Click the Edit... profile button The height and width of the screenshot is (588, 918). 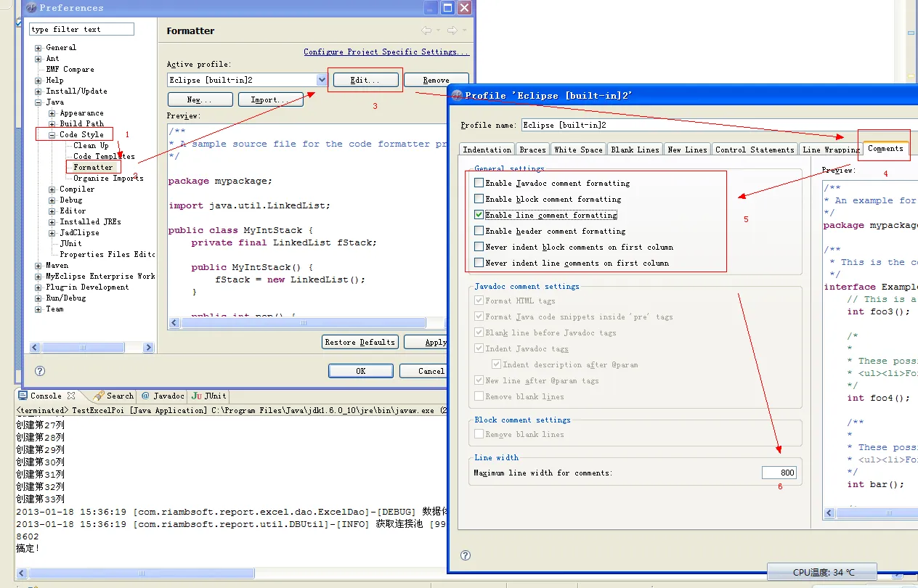pos(365,80)
